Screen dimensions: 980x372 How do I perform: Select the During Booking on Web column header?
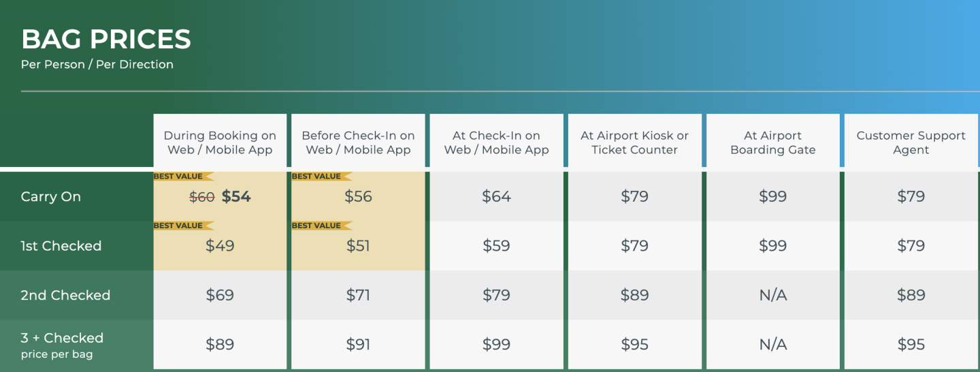[x=220, y=142]
